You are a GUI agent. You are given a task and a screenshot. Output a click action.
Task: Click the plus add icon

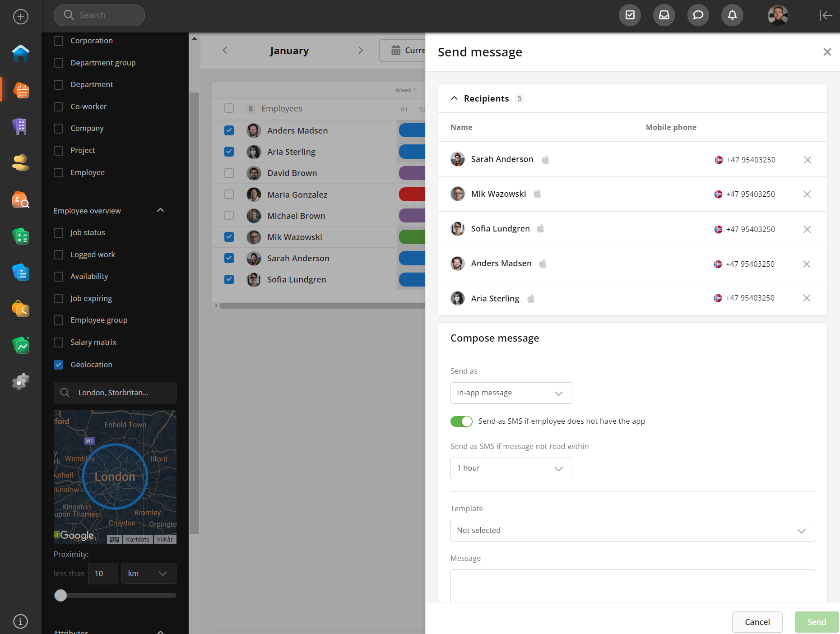click(x=21, y=17)
